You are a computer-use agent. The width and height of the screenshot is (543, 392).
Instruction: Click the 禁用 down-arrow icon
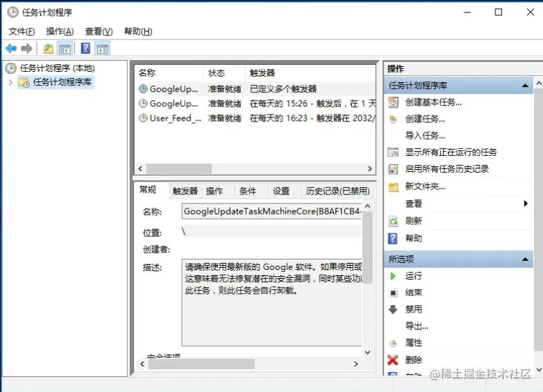click(393, 309)
